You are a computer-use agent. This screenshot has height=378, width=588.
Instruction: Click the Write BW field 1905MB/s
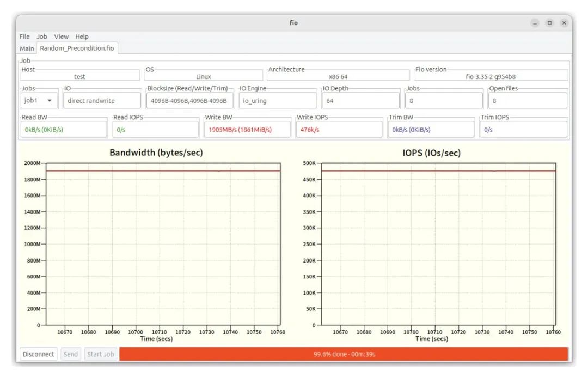click(x=248, y=130)
